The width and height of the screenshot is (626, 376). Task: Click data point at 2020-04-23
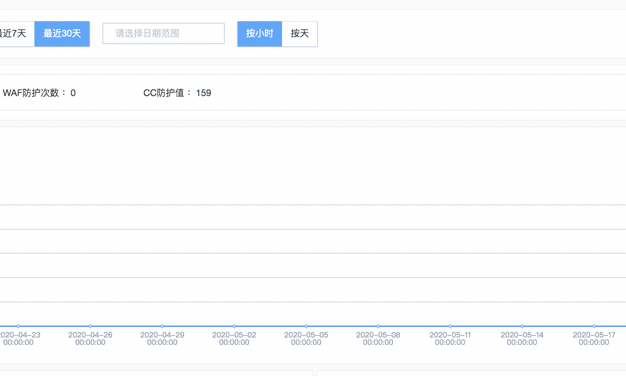tap(18, 326)
